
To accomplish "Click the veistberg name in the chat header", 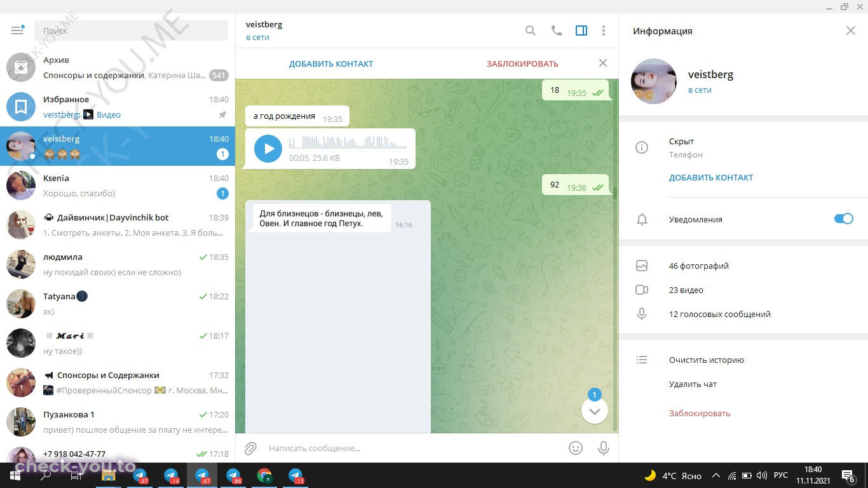I will (x=264, y=25).
